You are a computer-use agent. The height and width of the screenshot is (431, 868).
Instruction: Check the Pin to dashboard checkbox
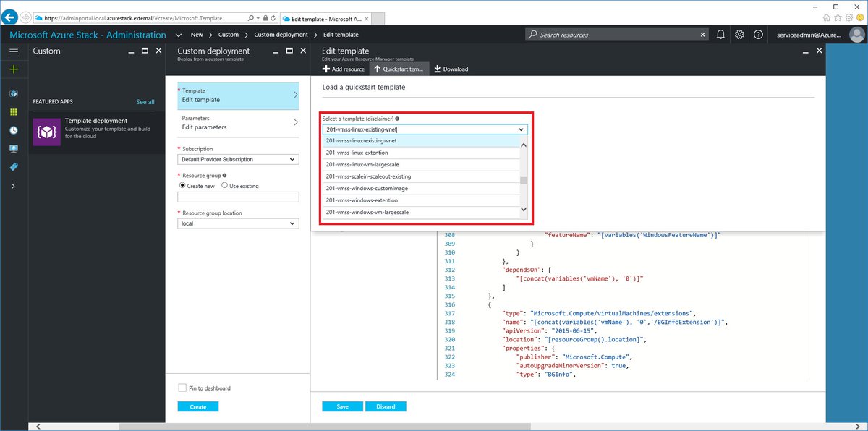[x=182, y=388]
